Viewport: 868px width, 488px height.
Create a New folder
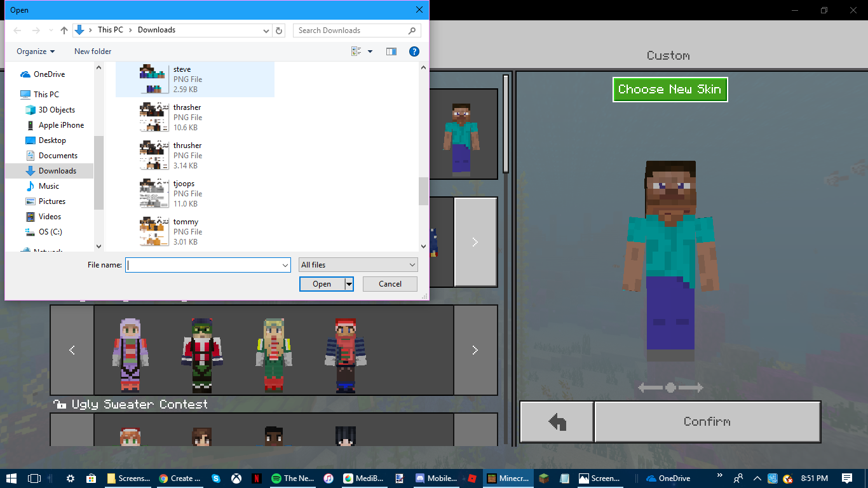pyautogui.click(x=93, y=51)
